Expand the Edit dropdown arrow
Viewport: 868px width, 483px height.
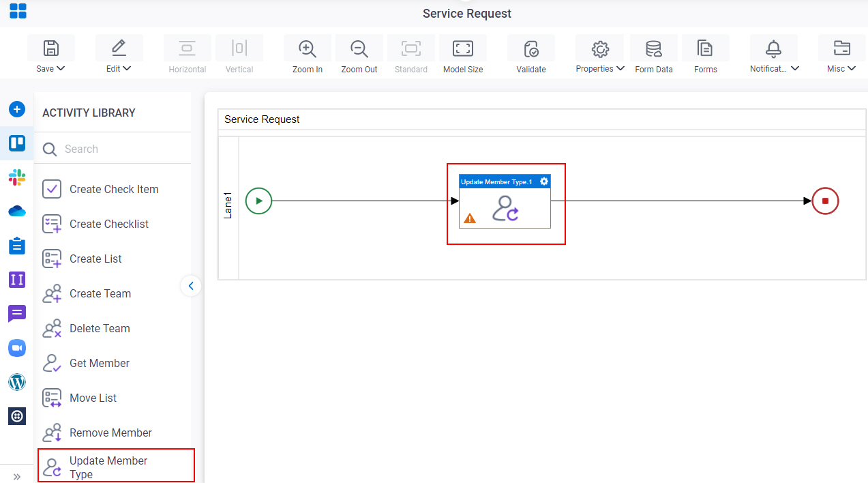click(x=127, y=68)
